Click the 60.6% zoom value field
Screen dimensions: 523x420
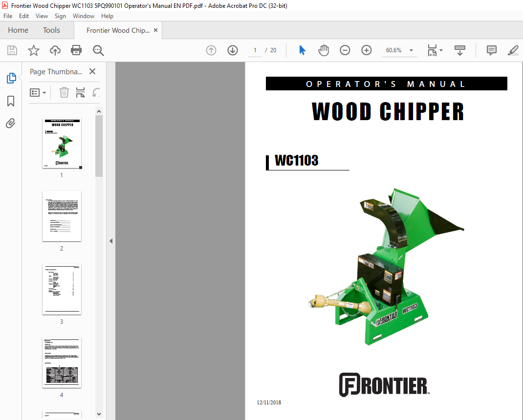coord(394,50)
